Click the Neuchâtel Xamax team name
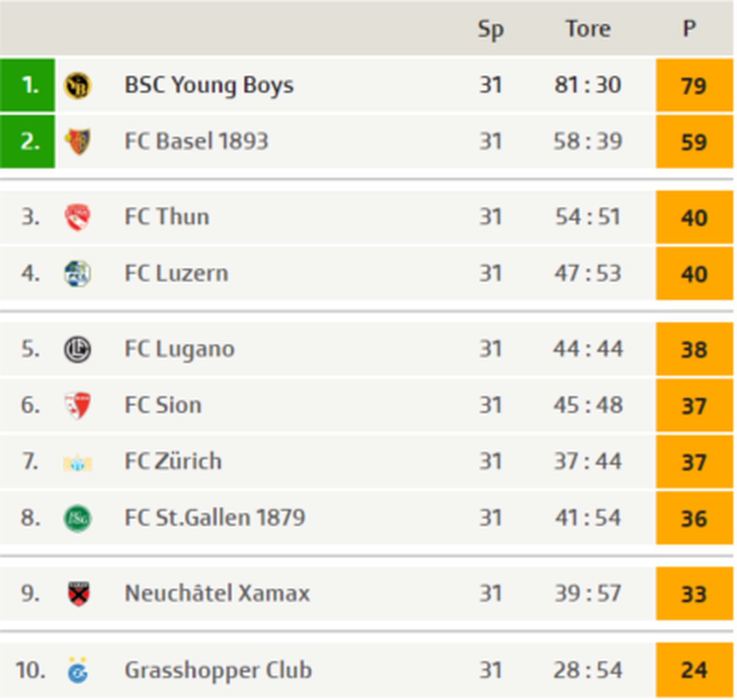 point(217,593)
